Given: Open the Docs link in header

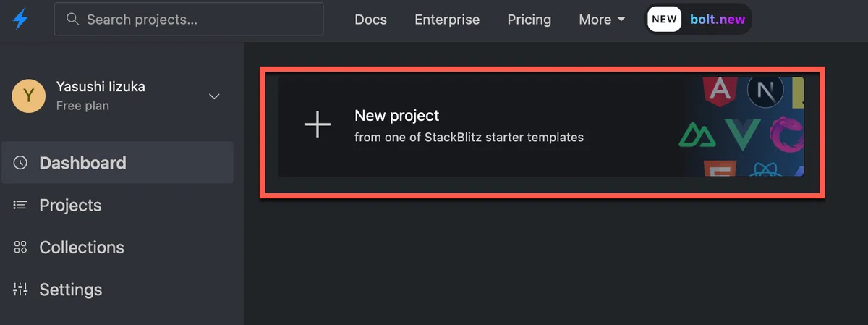Looking at the screenshot, I should pyautogui.click(x=370, y=20).
